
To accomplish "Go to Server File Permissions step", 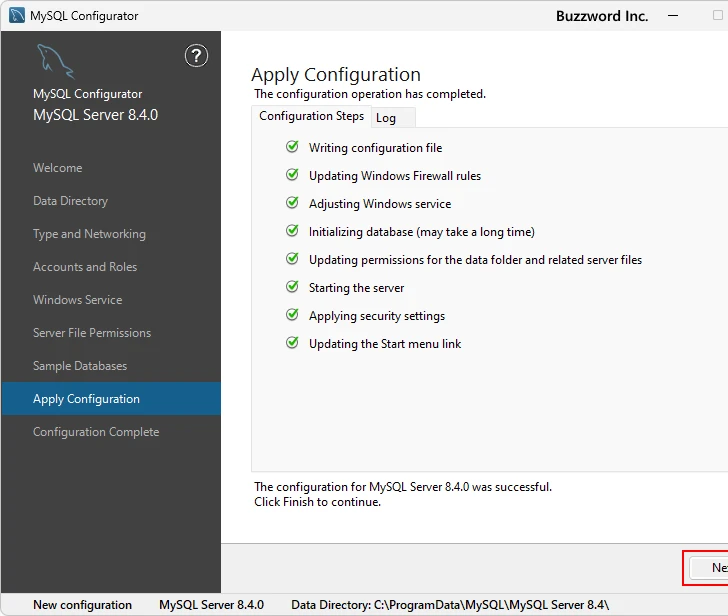I will point(92,333).
